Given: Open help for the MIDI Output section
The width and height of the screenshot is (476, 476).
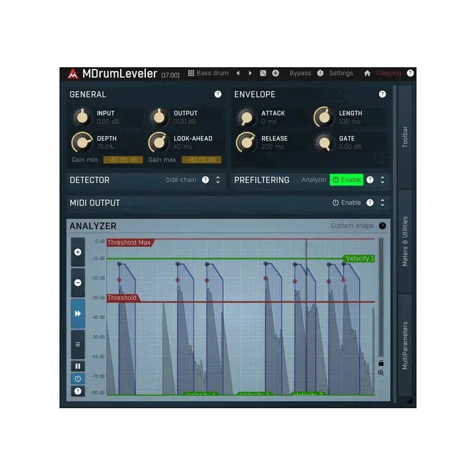Looking at the screenshot, I should coord(369,202).
